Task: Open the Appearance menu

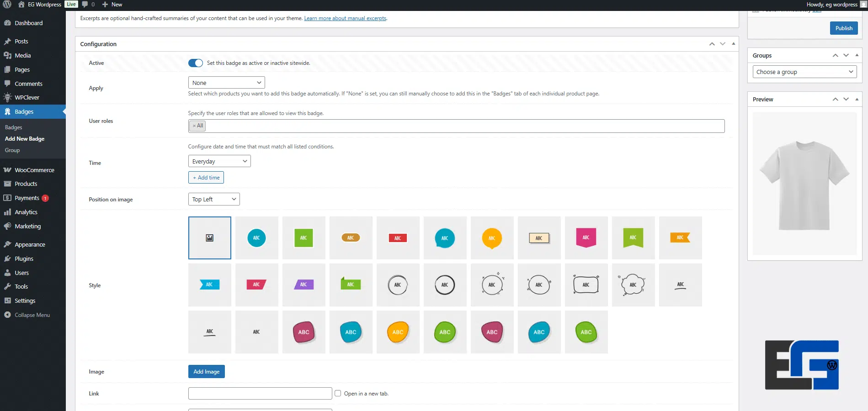Action: point(29,244)
